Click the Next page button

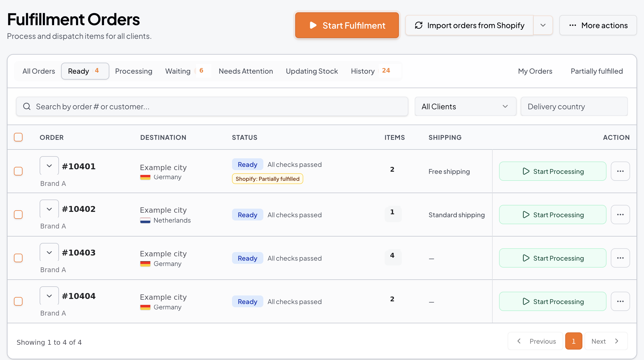coord(606,341)
